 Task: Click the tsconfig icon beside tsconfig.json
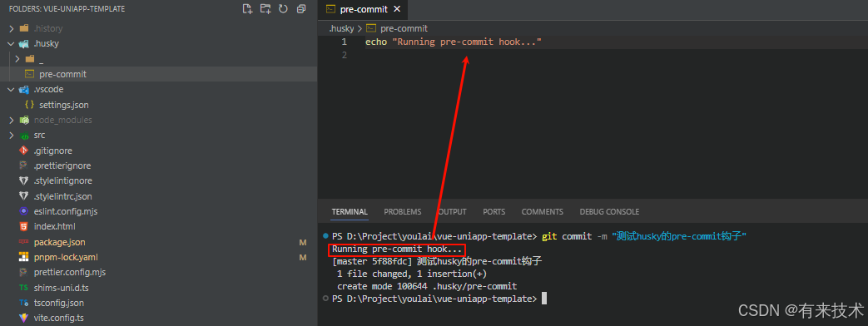tap(23, 303)
